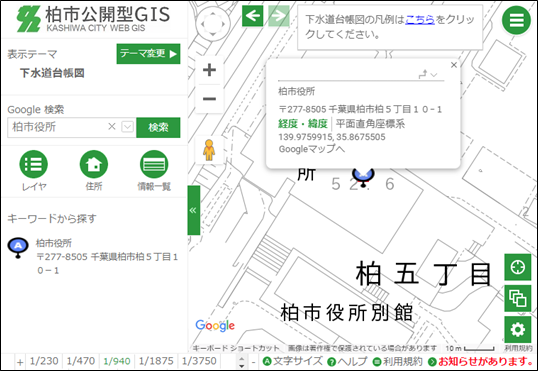Open the こちら legend link
538x371 pixels.
420,20
